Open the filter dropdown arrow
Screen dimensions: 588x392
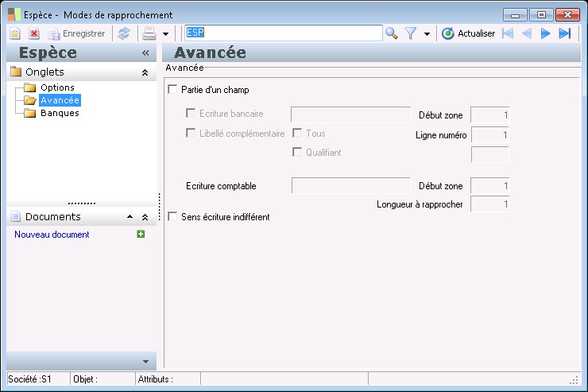pyautogui.click(x=427, y=34)
